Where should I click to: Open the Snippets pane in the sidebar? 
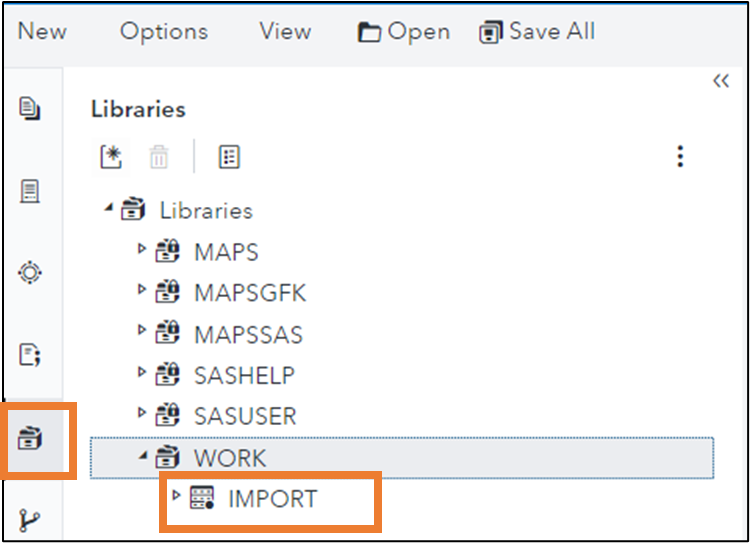click(x=30, y=354)
